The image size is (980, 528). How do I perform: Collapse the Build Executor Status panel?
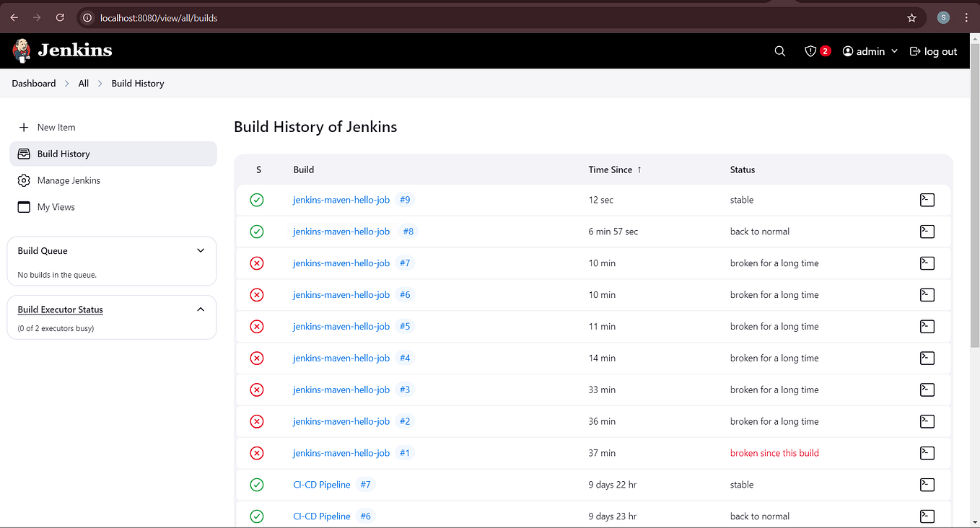point(201,309)
